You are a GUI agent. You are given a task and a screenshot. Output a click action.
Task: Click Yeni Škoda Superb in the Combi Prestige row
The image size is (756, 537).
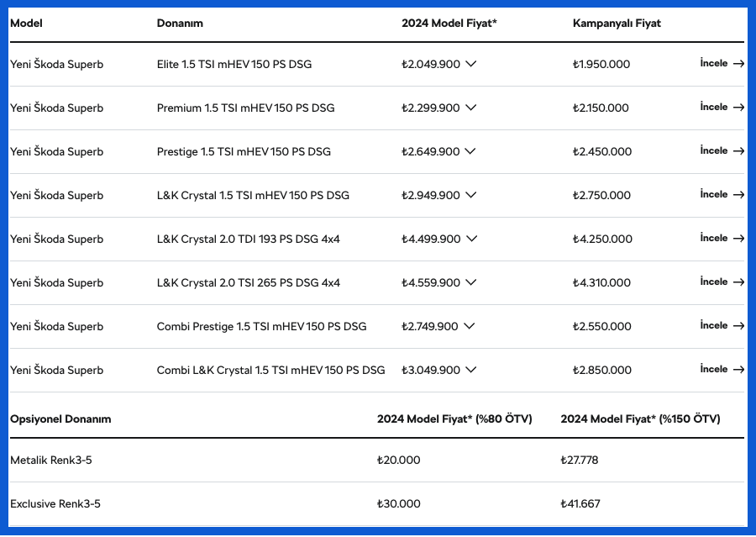coord(57,327)
